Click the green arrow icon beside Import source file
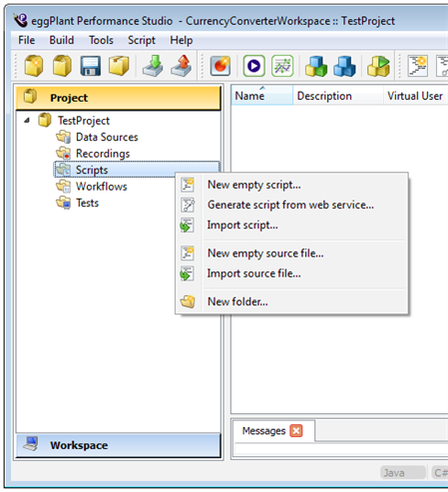The width and height of the screenshot is (448, 492). [187, 273]
